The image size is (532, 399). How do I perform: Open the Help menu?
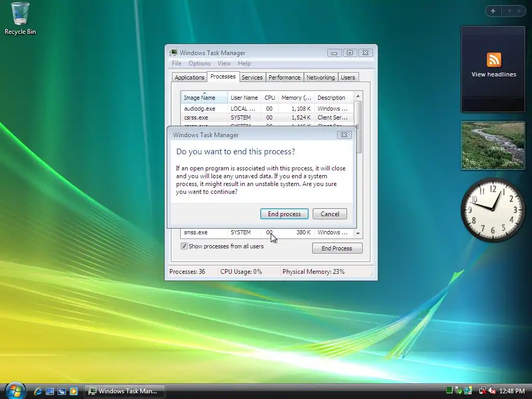[244, 63]
